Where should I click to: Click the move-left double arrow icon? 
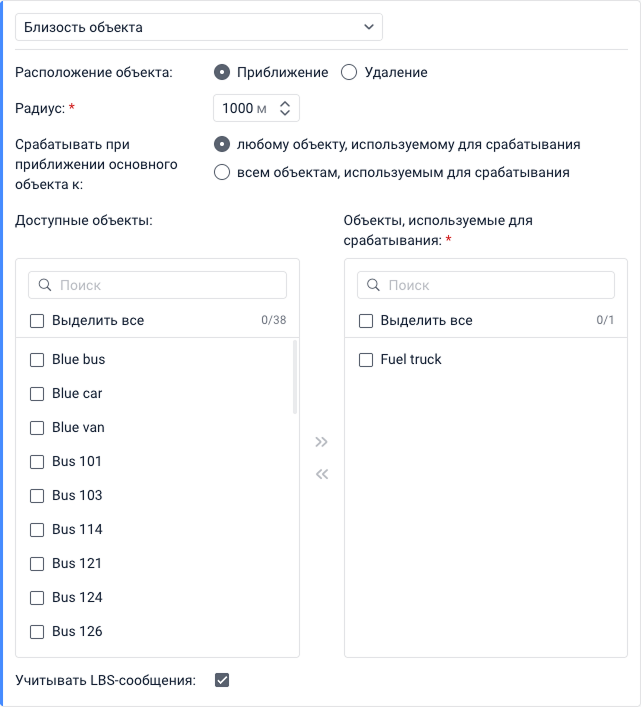pos(321,475)
